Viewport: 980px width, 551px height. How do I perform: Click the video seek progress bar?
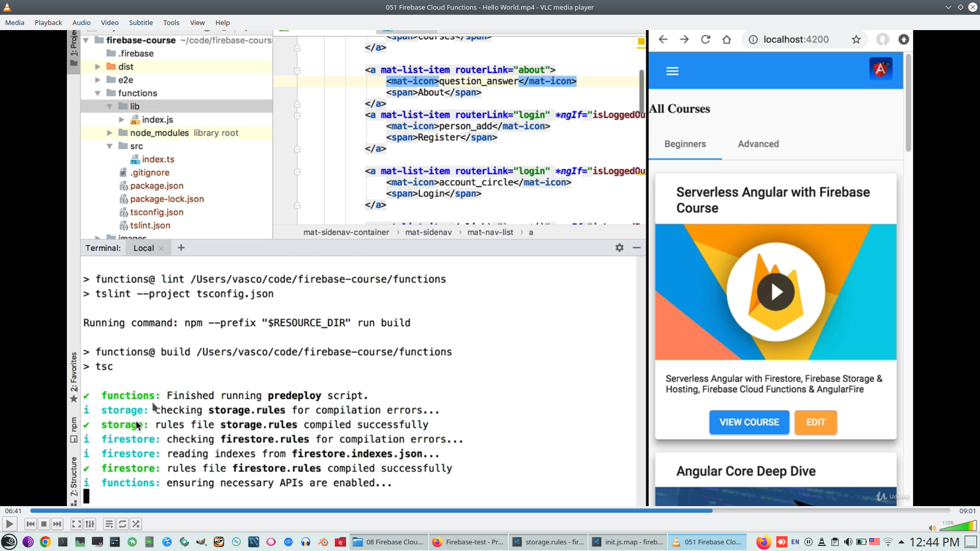(490, 511)
